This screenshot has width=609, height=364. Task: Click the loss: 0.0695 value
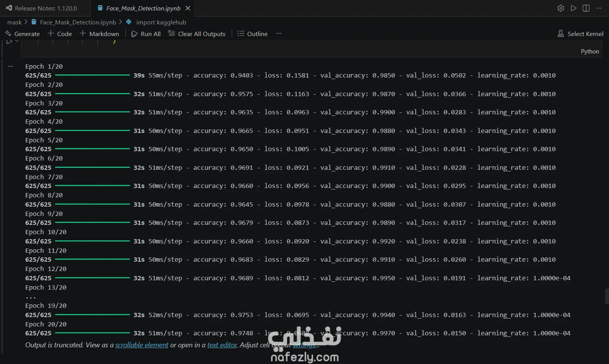[287, 315]
